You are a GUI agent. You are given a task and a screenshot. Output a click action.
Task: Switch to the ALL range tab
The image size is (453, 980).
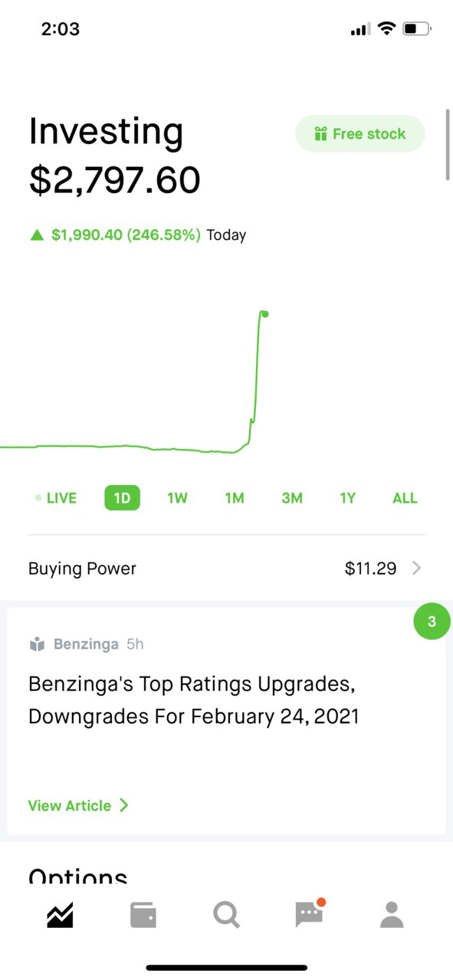pyautogui.click(x=405, y=498)
